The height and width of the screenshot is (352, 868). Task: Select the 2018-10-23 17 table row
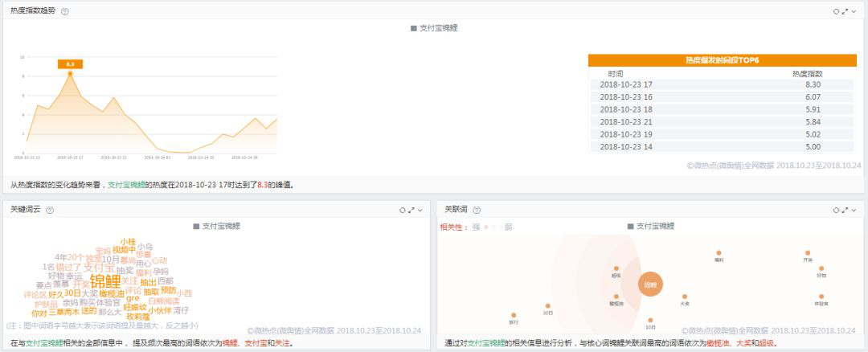click(722, 84)
